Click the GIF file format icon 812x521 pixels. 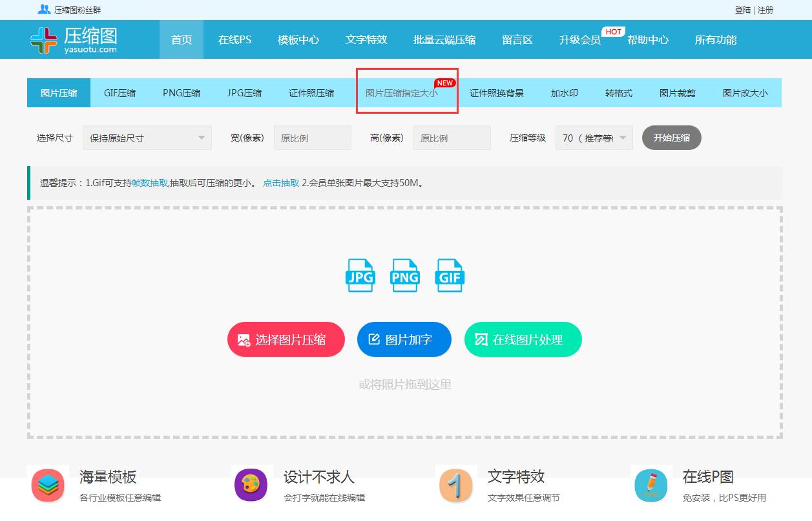(449, 276)
